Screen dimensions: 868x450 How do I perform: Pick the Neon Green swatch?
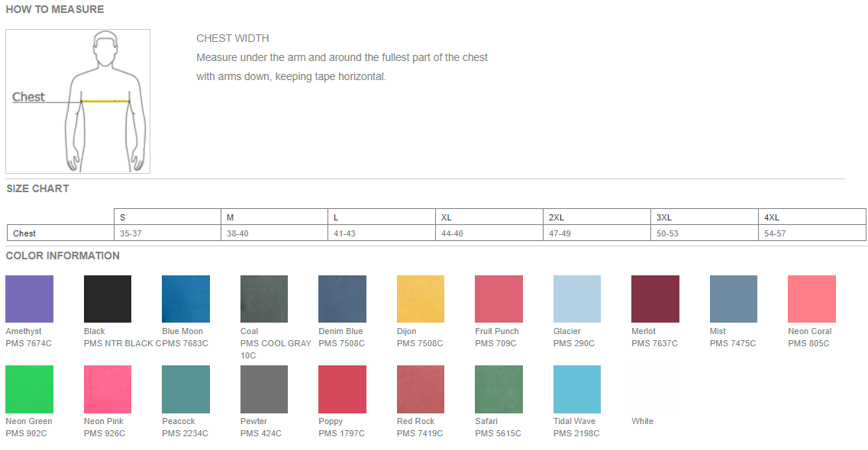[x=29, y=389]
